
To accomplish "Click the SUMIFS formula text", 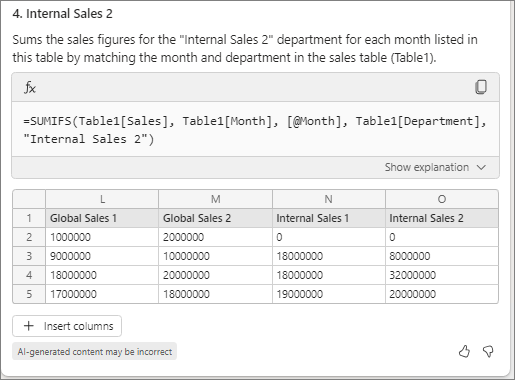I will click(x=255, y=130).
